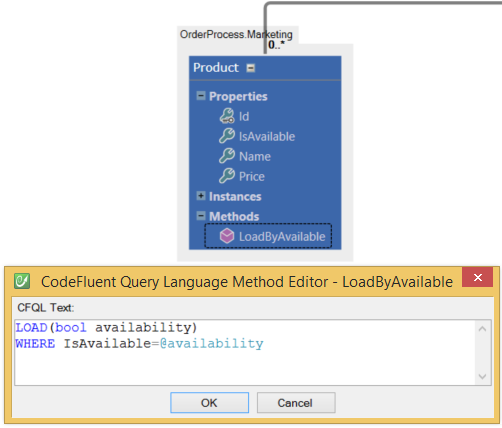Screen dimensions: 502x428
Task: Click the @availability parameter text
Action: click(211, 344)
